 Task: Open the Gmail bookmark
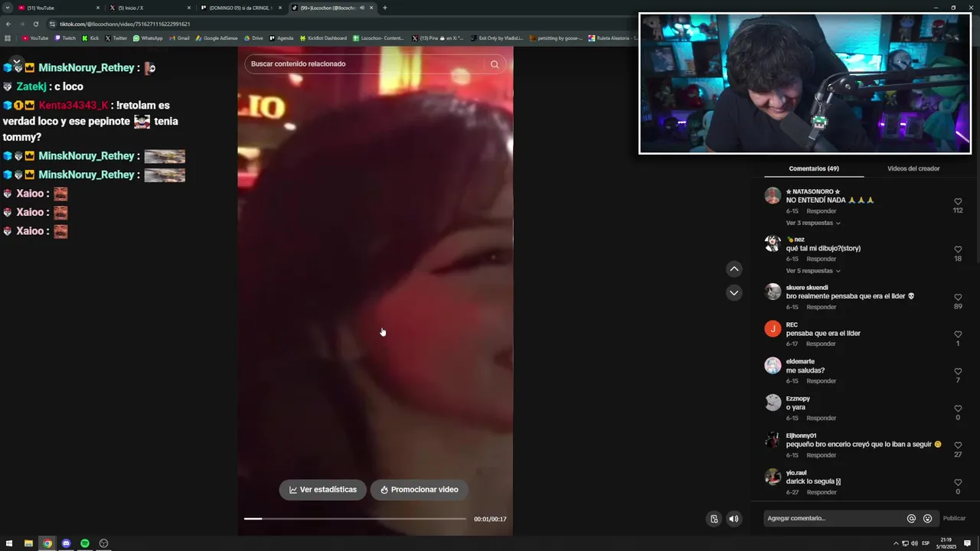179,38
